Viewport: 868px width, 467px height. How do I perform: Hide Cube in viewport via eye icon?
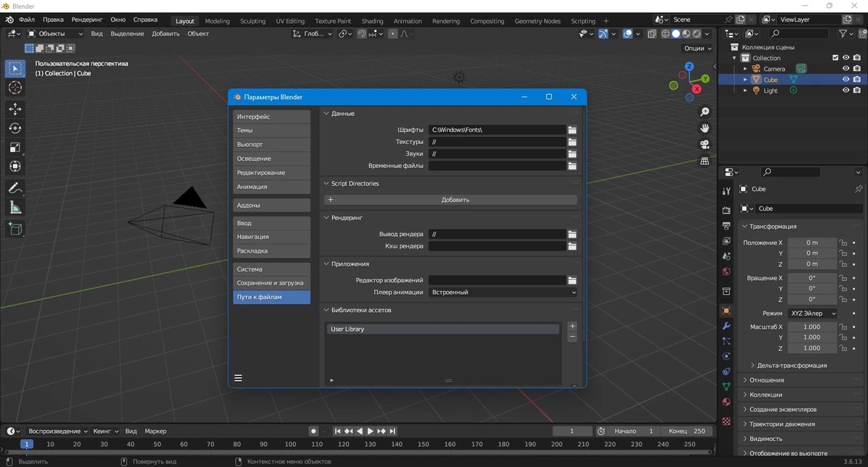pos(846,80)
